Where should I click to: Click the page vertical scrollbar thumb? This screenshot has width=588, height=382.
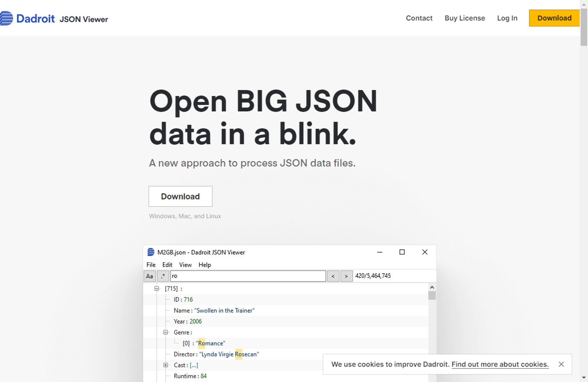584,27
